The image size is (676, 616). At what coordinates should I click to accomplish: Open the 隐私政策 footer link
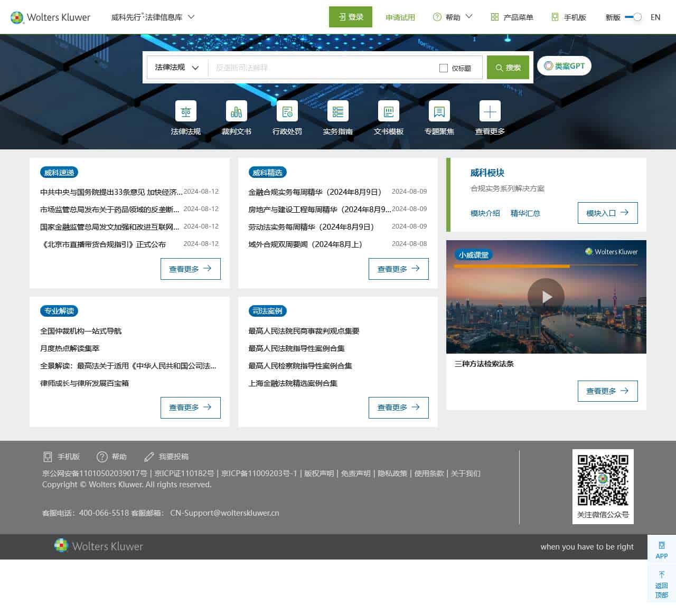coord(392,473)
